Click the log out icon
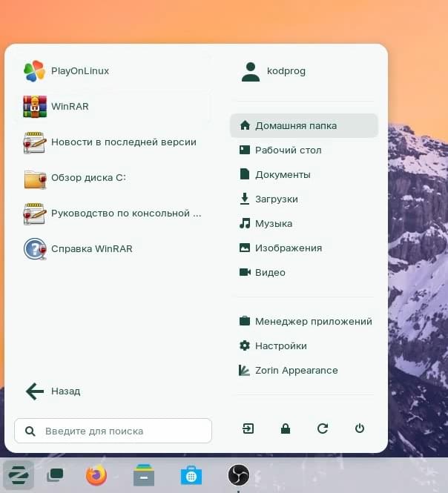The height and width of the screenshot is (493, 448). [248, 429]
